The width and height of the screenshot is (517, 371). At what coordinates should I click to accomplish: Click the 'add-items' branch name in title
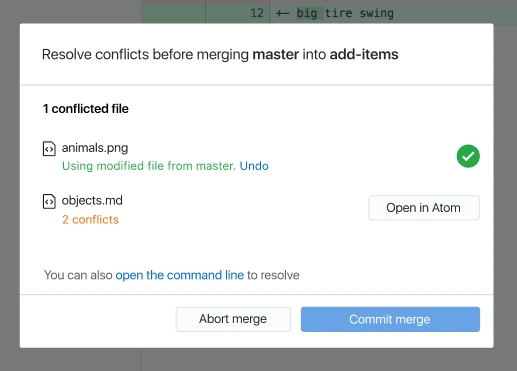[x=364, y=54]
